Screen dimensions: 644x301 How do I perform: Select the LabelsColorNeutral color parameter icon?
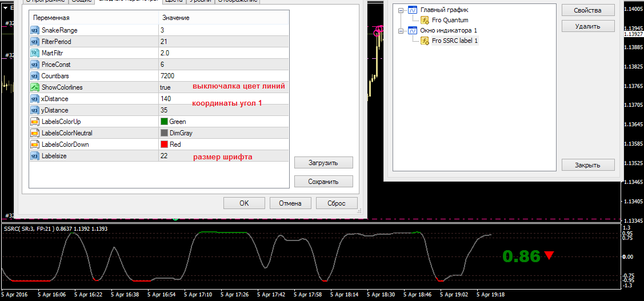[34, 133]
